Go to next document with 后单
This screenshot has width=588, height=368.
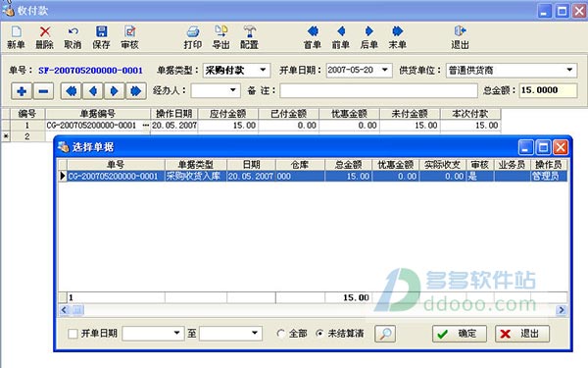[369, 37]
